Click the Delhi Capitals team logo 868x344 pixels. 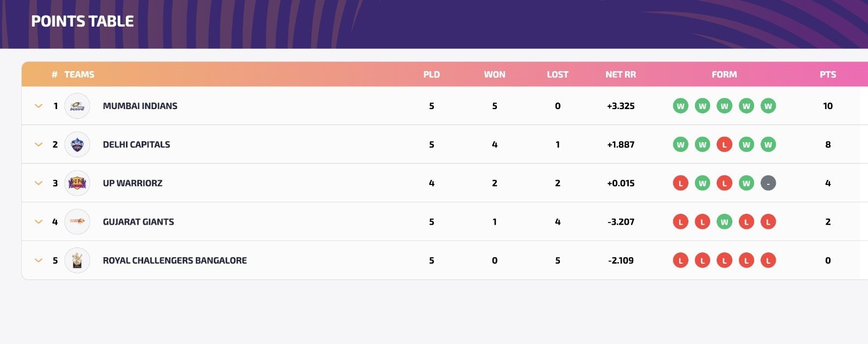[x=77, y=144]
